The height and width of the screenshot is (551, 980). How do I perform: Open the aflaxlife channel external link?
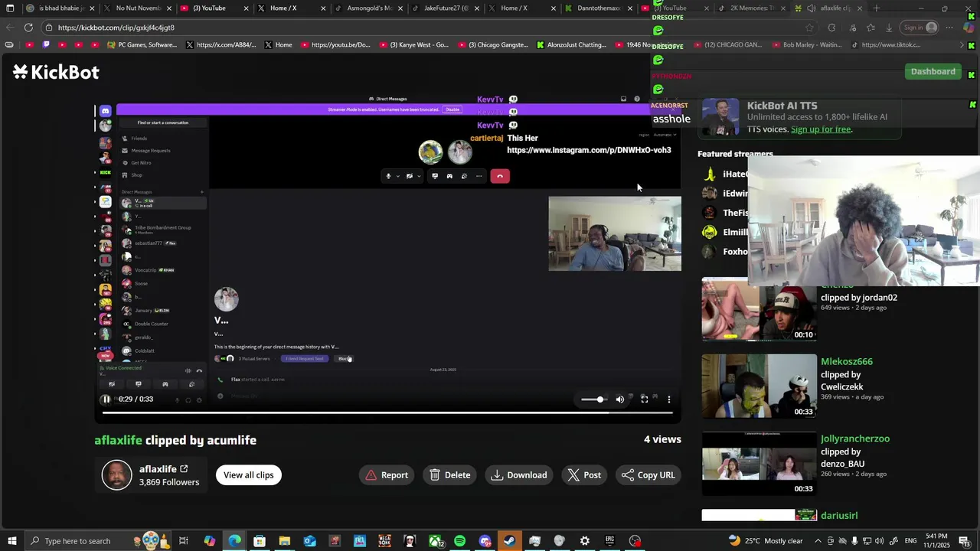click(x=184, y=468)
